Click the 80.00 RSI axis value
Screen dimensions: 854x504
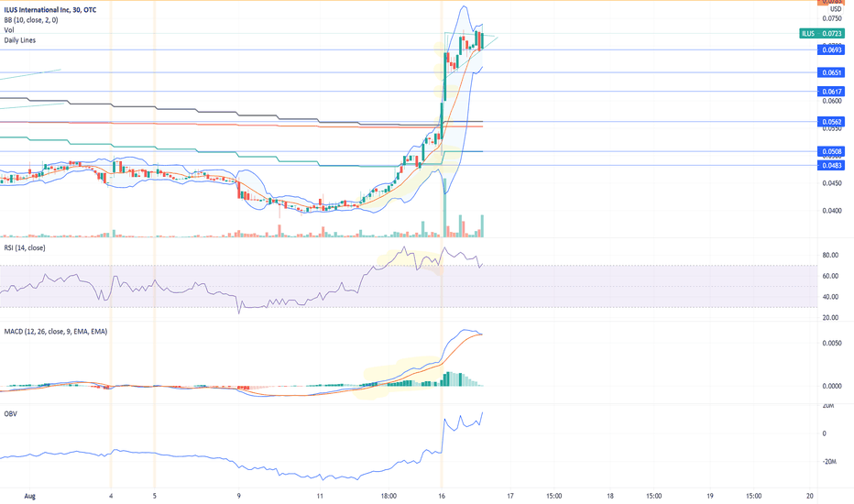pos(830,256)
